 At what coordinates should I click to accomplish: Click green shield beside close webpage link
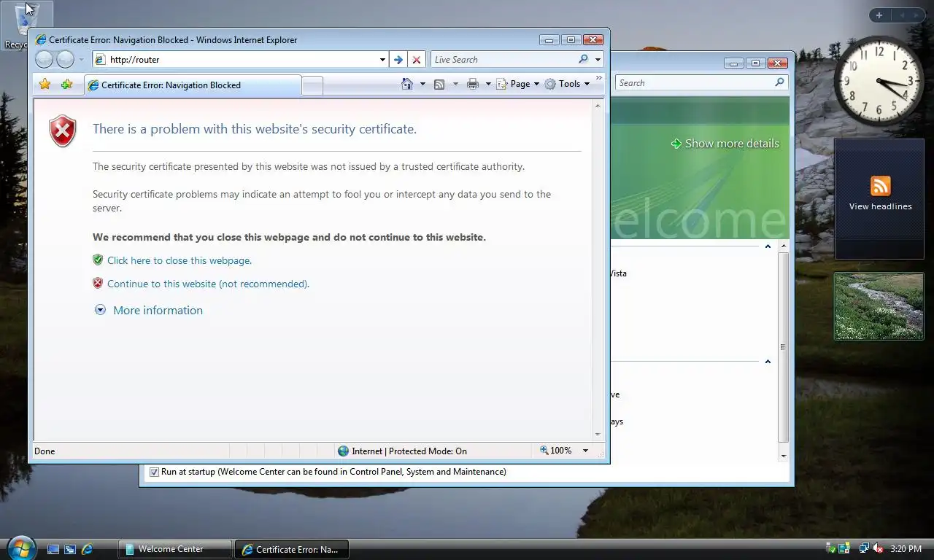click(x=98, y=260)
